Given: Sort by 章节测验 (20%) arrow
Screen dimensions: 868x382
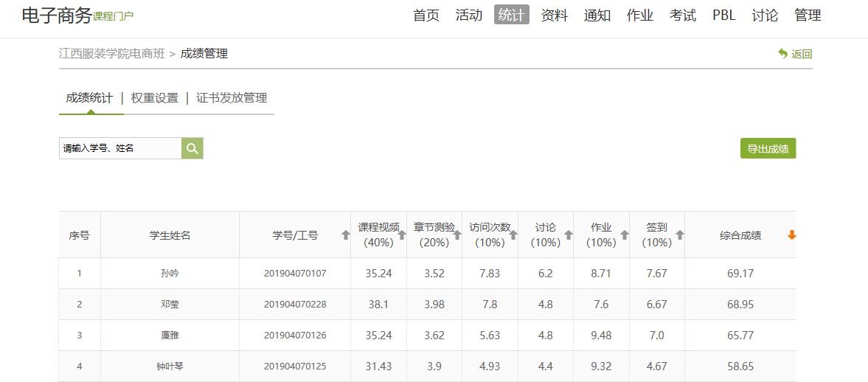Looking at the screenshot, I should pos(457,235).
